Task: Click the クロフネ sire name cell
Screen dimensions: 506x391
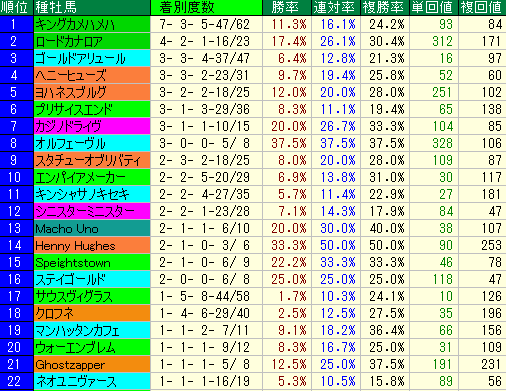Action: [x=92, y=313]
